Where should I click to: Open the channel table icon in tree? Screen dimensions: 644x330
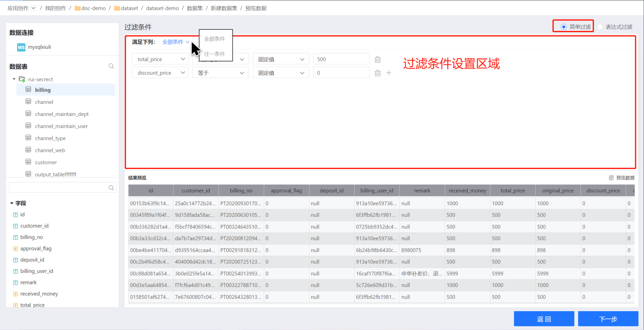click(x=28, y=102)
